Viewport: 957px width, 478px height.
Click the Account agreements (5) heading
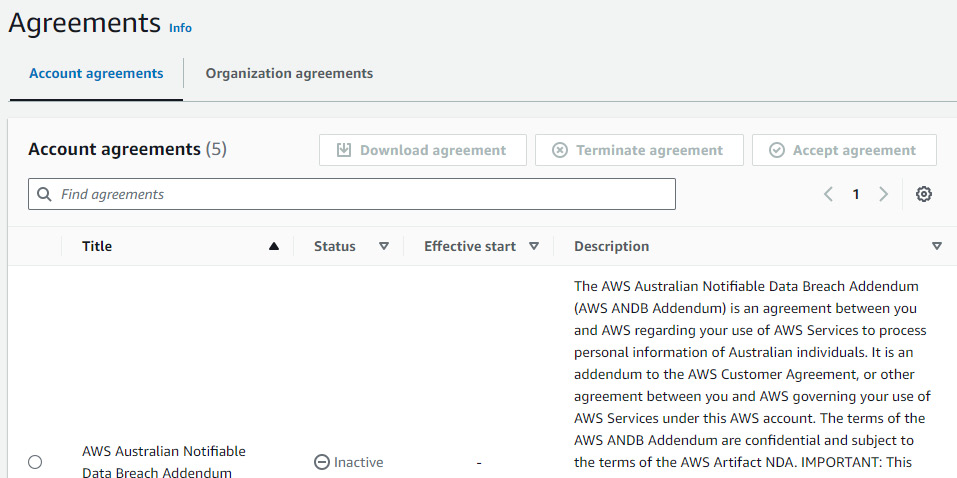click(128, 149)
